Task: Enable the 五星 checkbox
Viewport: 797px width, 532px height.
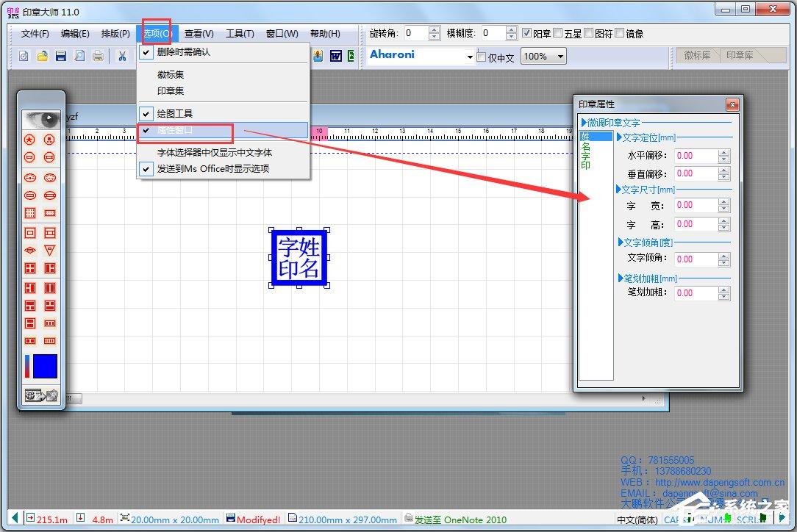Action: [x=557, y=33]
